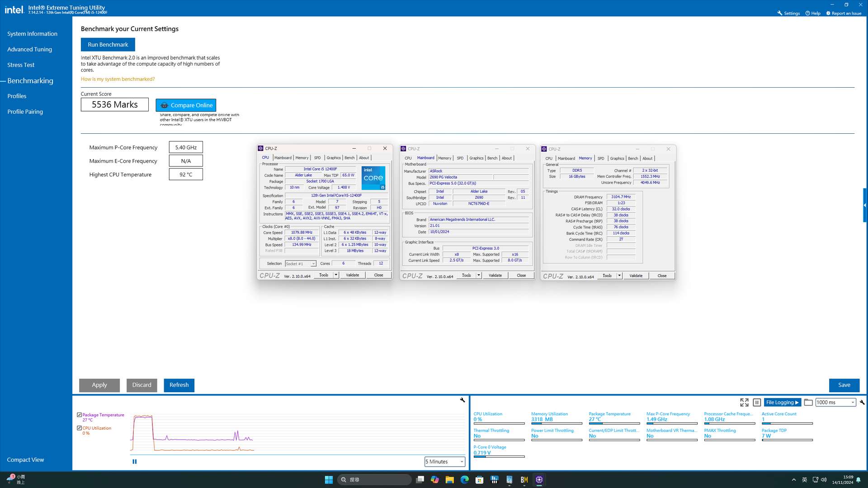Open the 1000 ms polling interval dropdown
868x488 pixels.
click(x=836, y=402)
